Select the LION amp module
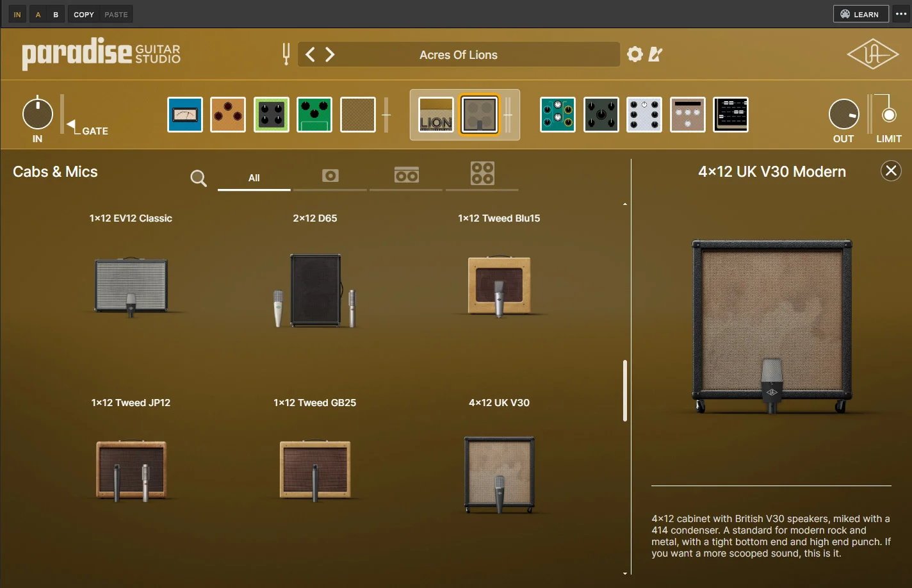The height and width of the screenshot is (588, 912). pos(436,115)
